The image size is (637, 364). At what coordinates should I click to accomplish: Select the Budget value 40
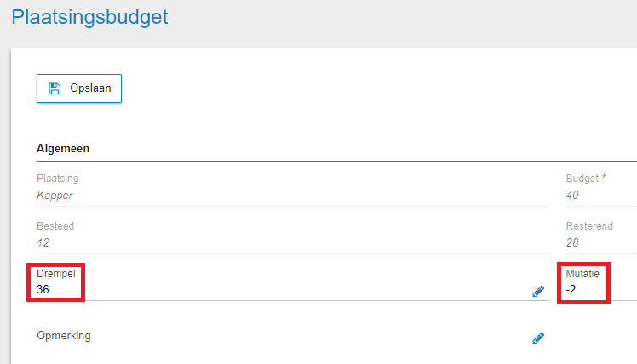(x=572, y=196)
